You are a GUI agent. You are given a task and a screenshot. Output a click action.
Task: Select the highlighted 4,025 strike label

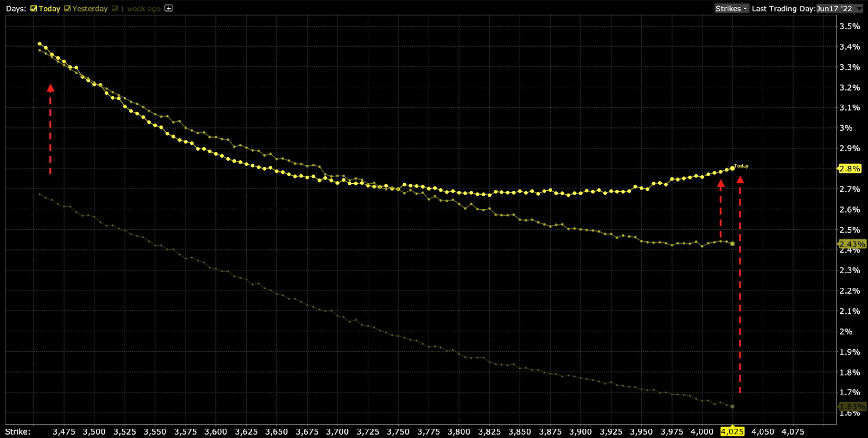(732, 431)
